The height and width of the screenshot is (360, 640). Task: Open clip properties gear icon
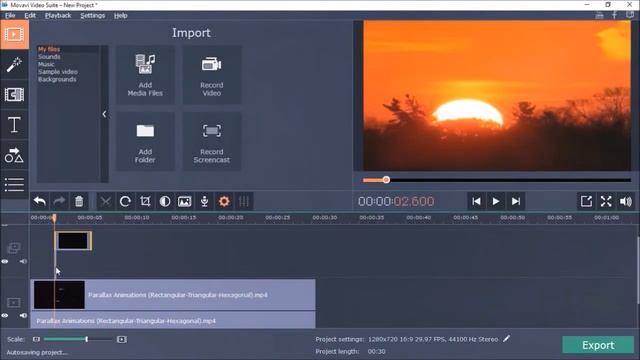point(224,201)
